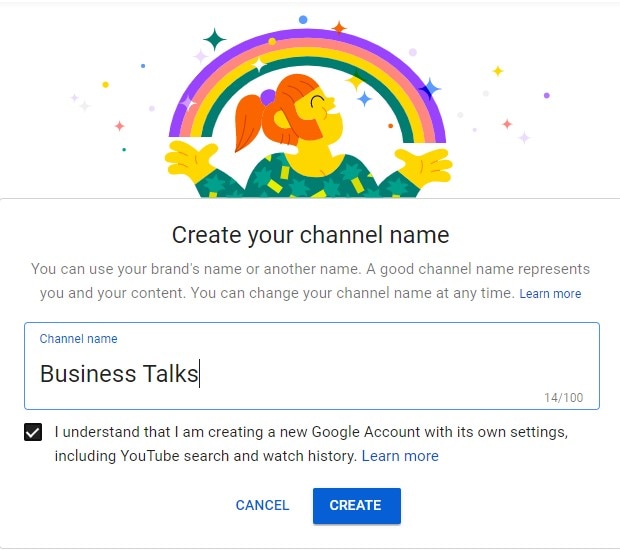This screenshot has height=550, width=620.
Task: Click the CANCEL button
Action: tap(263, 505)
